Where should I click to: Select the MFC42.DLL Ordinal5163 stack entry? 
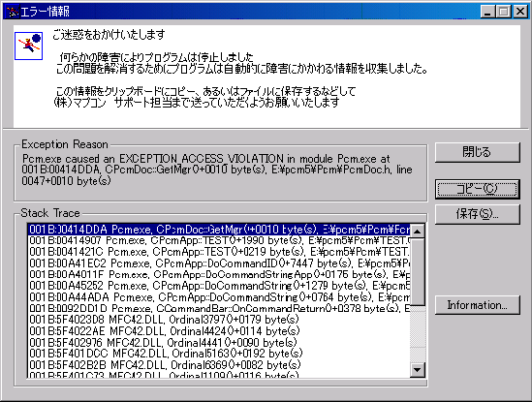coord(219,354)
